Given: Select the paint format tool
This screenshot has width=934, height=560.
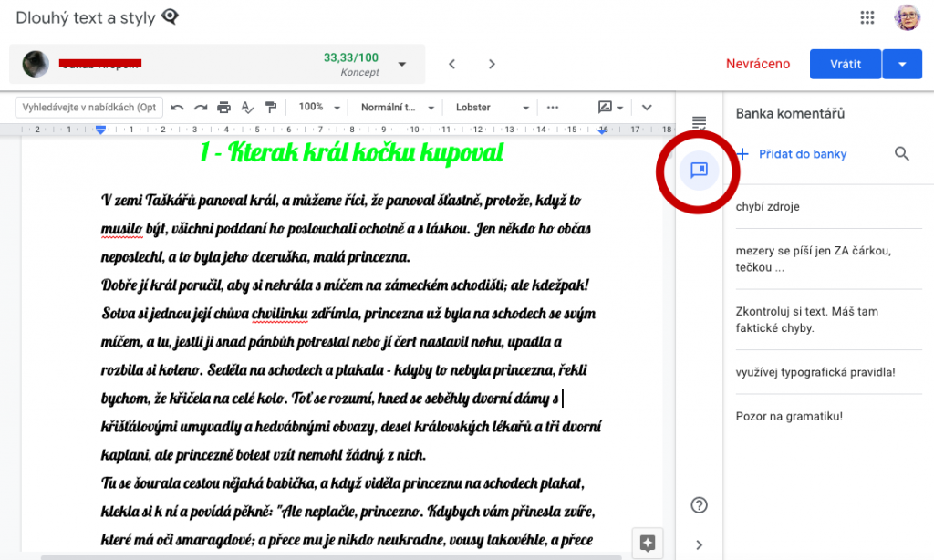Looking at the screenshot, I should click(271, 108).
